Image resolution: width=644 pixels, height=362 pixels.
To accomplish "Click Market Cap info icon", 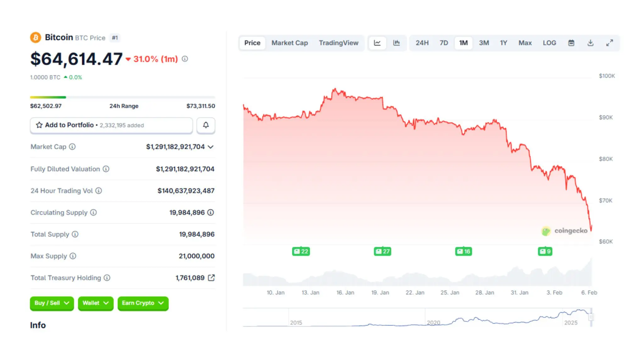I will coord(72,147).
